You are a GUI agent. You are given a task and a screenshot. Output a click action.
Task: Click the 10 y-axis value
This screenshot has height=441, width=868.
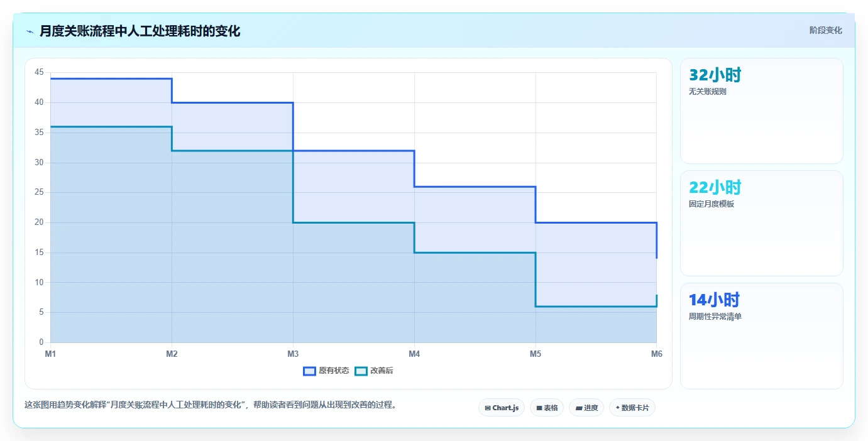point(40,283)
